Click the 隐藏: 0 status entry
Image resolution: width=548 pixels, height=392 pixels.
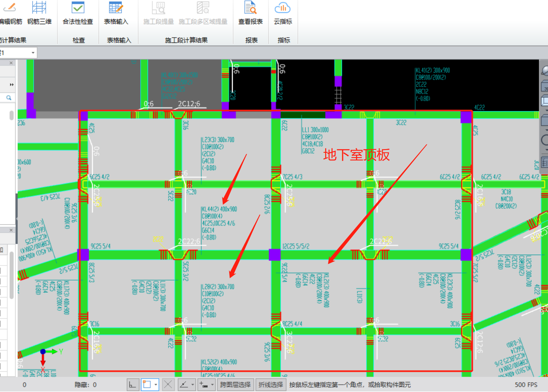86,385
